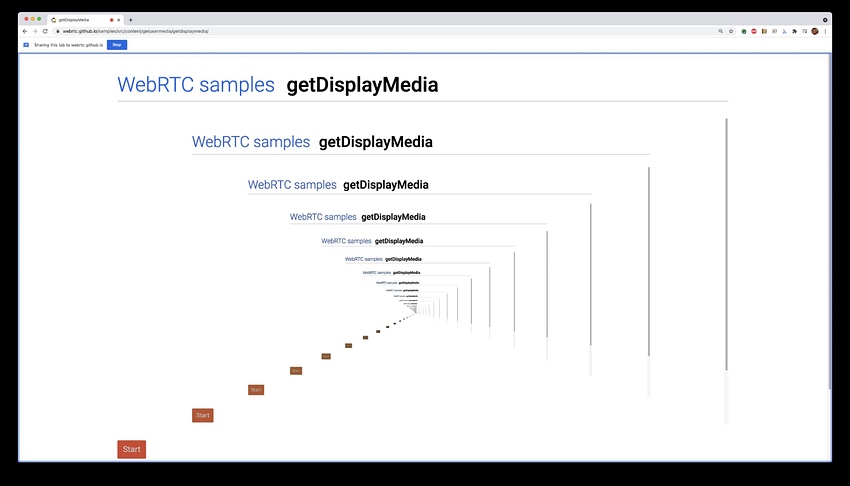Reload the page with the refresh icon
The height and width of the screenshot is (486, 850).
(x=45, y=31)
